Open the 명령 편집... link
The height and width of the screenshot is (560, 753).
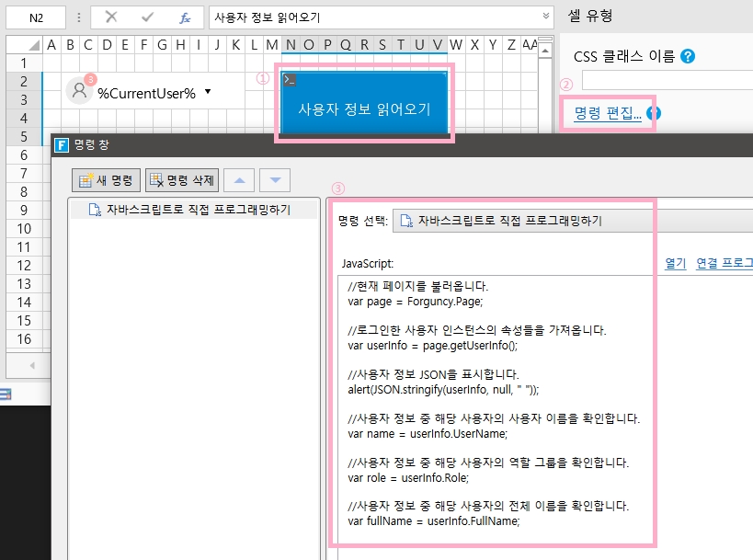(x=608, y=114)
